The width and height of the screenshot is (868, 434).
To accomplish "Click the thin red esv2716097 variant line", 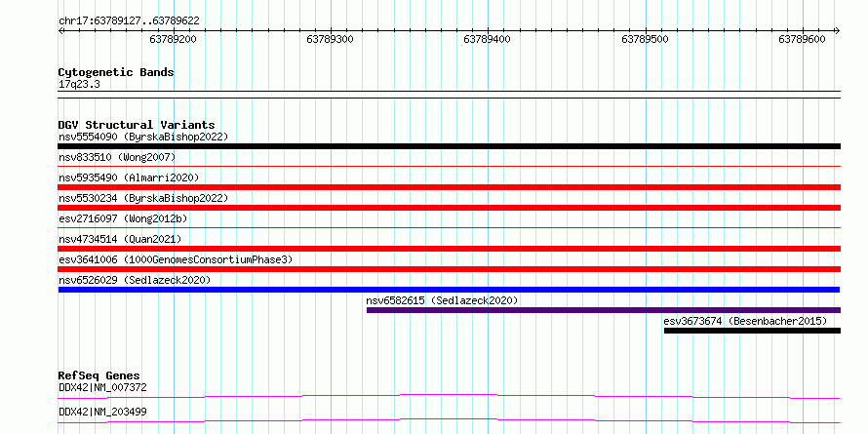I will pos(449,227).
